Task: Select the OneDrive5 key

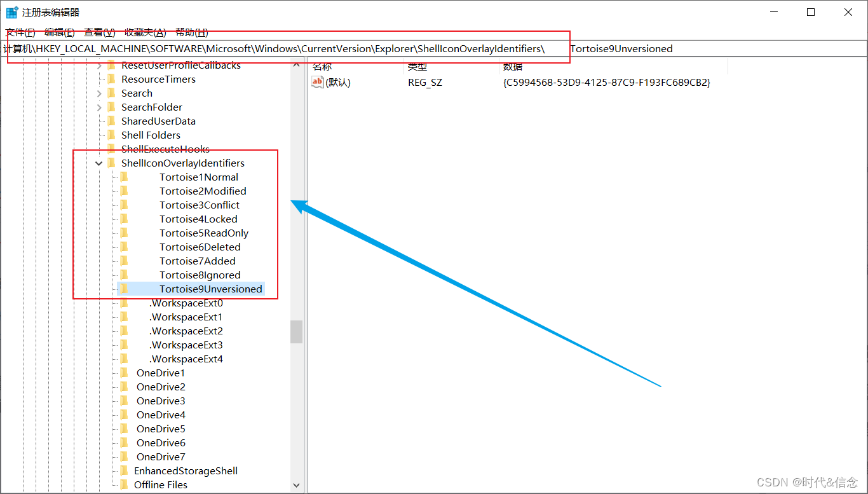Action: coord(161,429)
